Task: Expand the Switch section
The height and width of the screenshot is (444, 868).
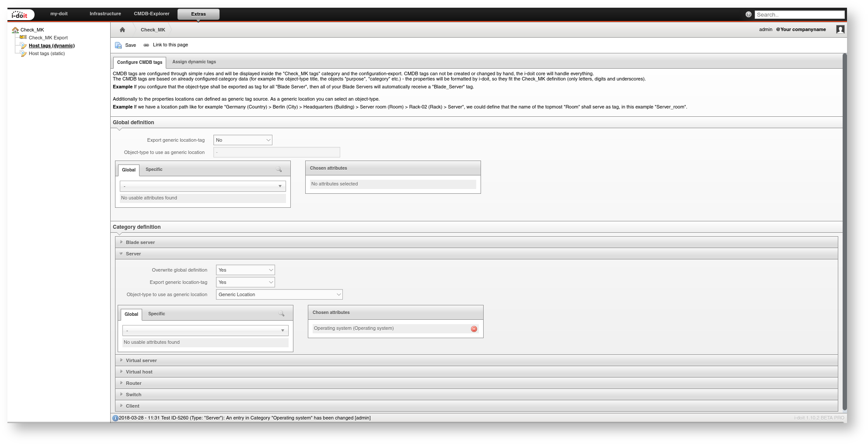Action: pyautogui.click(x=477, y=395)
